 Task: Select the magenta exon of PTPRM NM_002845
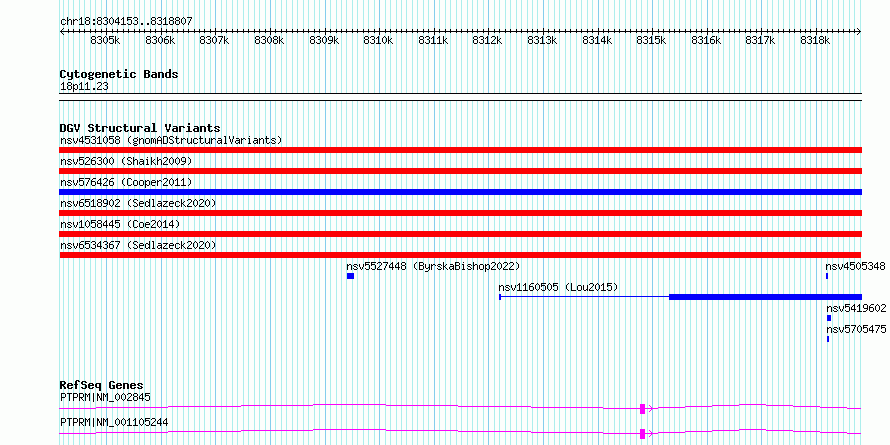click(x=643, y=409)
